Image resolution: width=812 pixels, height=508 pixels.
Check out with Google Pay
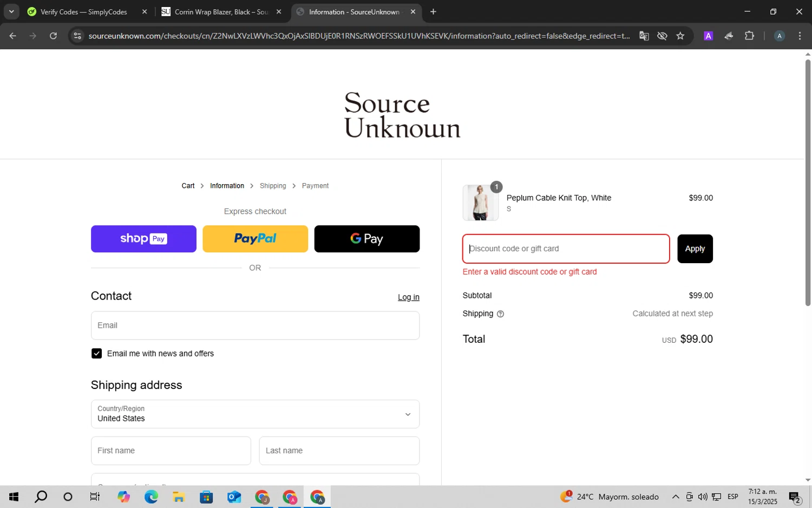coord(367,239)
